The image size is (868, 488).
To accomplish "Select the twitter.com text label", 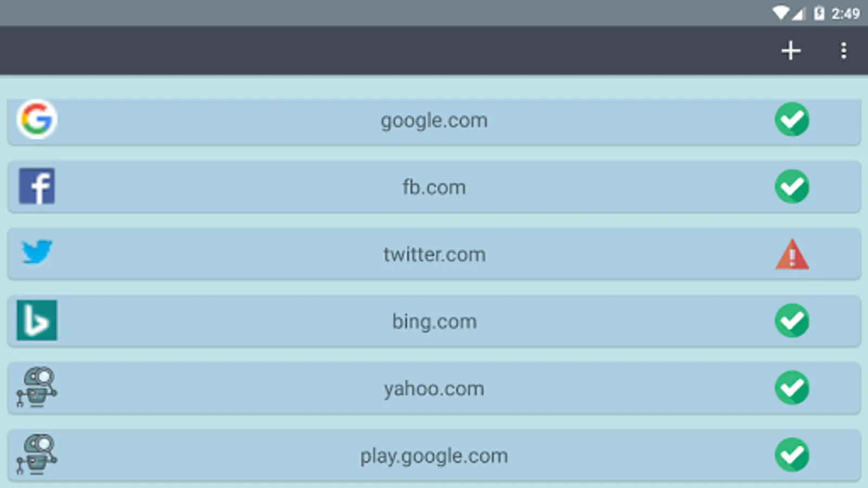I will [434, 254].
